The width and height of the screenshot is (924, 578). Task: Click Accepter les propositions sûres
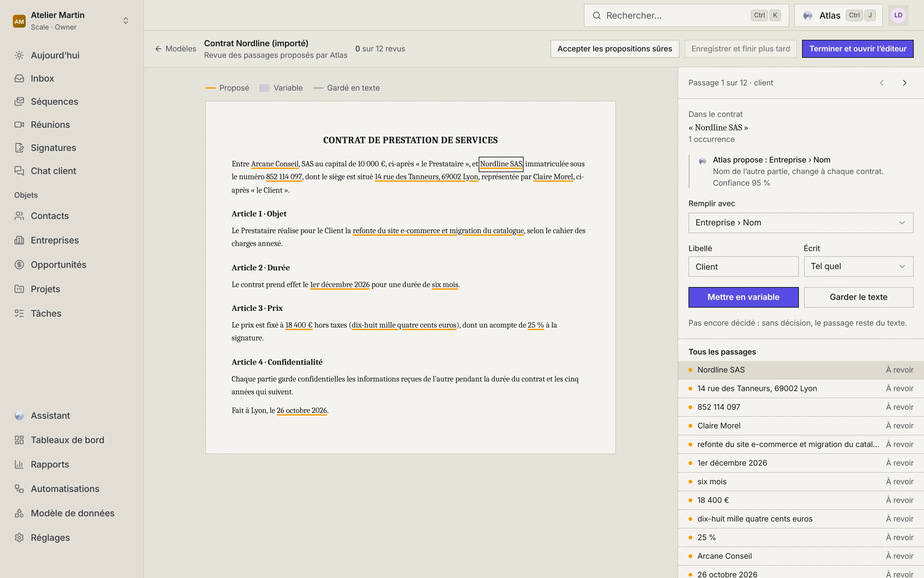615,48
